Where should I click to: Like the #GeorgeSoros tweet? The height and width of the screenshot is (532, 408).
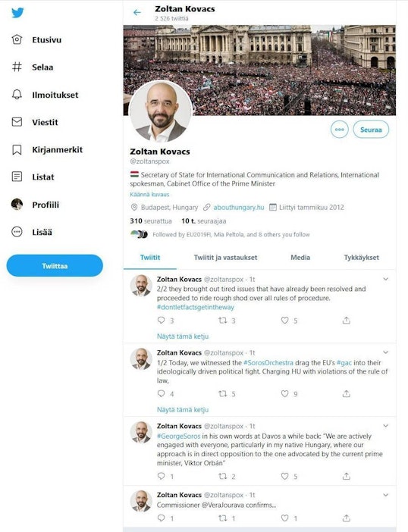[x=285, y=476]
